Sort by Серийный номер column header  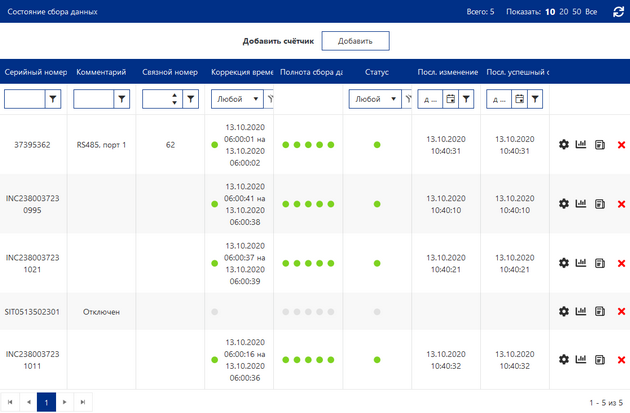click(36, 72)
